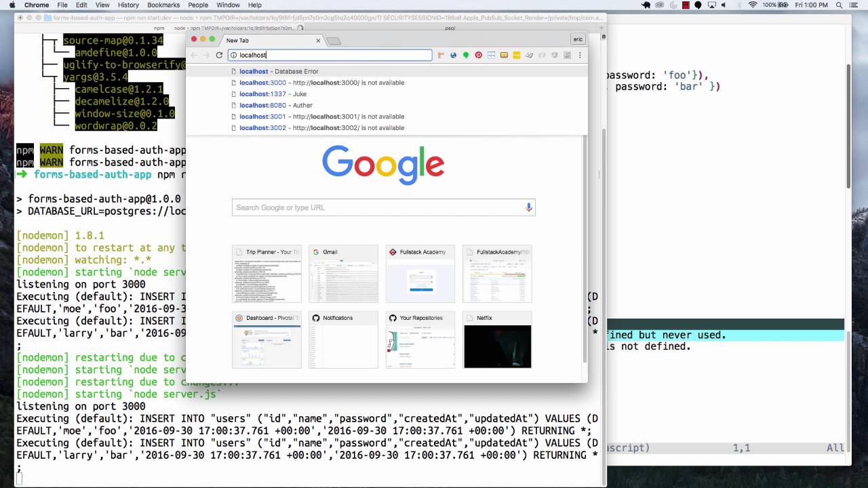Screen dimensions: 868x488
Task: Open a new tab with the blank tab button
Action: click(334, 41)
